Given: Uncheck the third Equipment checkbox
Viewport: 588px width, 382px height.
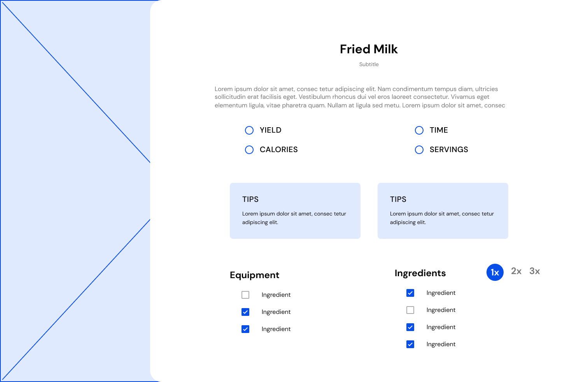Looking at the screenshot, I should pyautogui.click(x=245, y=329).
